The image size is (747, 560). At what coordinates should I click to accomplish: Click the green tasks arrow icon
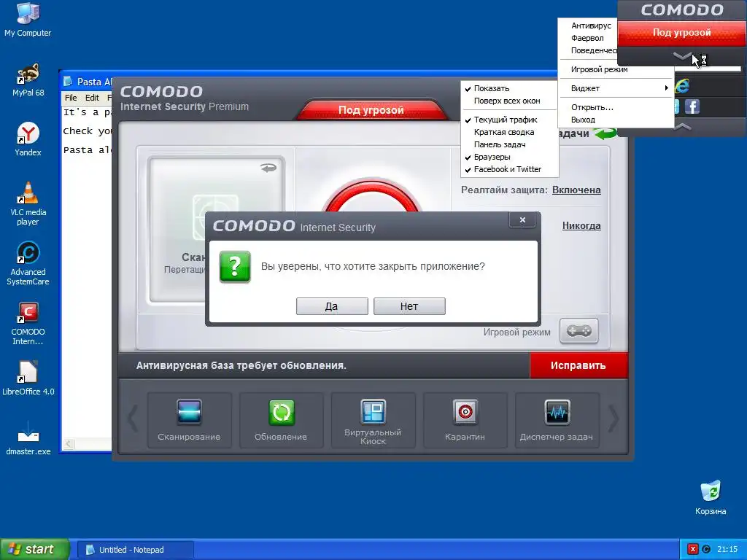[x=604, y=134]
